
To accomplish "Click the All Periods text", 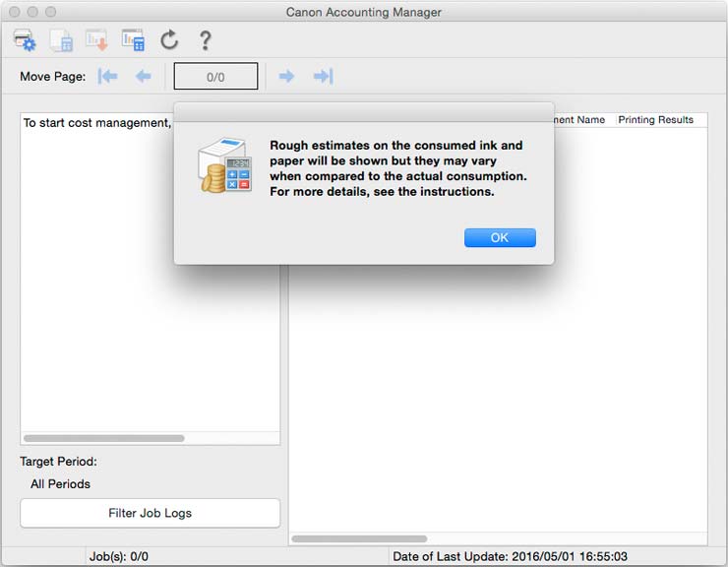I will pos(60,483).
